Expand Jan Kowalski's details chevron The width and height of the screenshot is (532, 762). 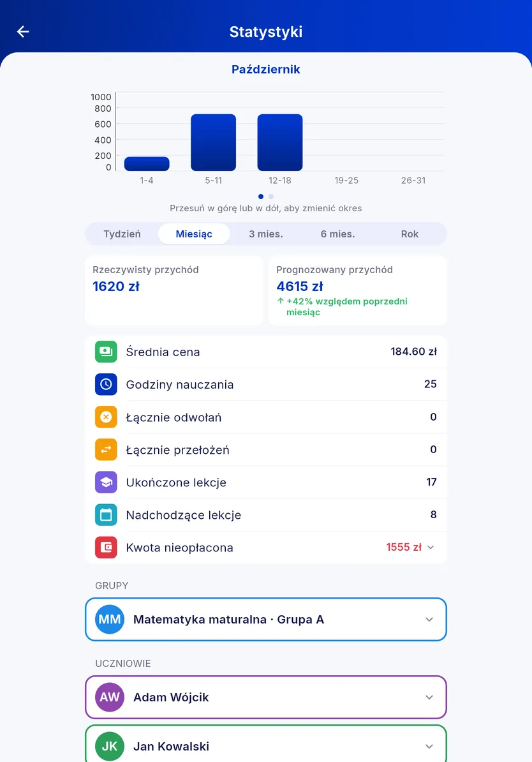[429, 746]
